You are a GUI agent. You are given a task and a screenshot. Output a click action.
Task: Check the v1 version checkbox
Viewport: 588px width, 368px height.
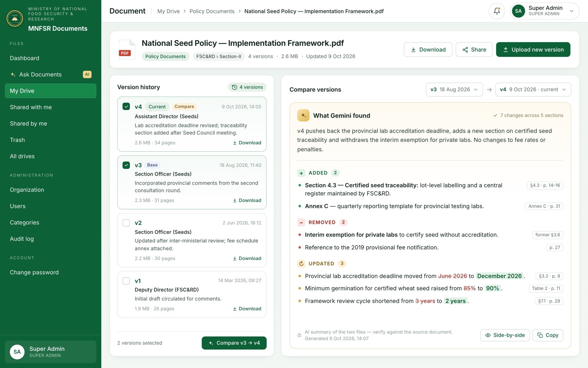[126, 281]
